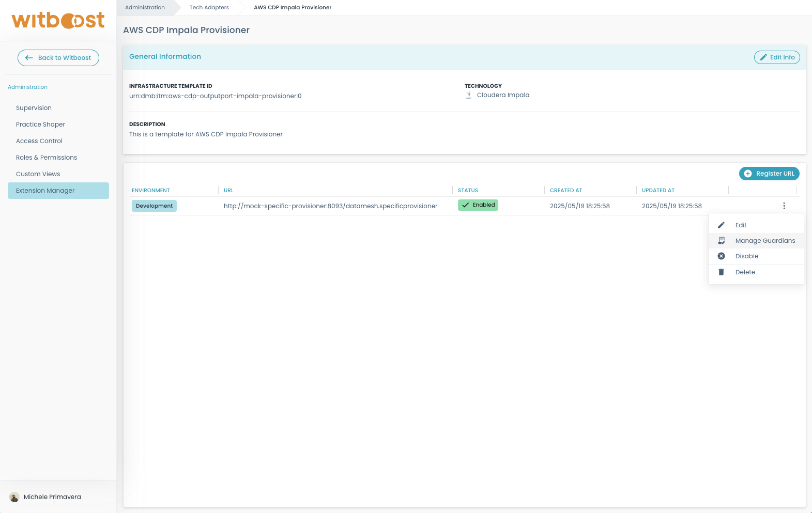
Task: Navigate to Administration breadcrumb
Action: pos(145,8)
